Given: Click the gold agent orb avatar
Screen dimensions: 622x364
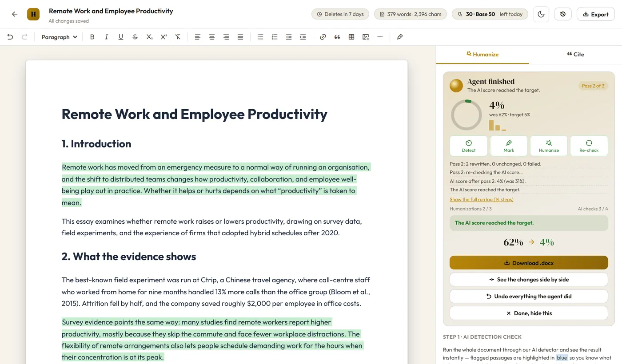Looking at the screenshot, I should coord(456,86).
